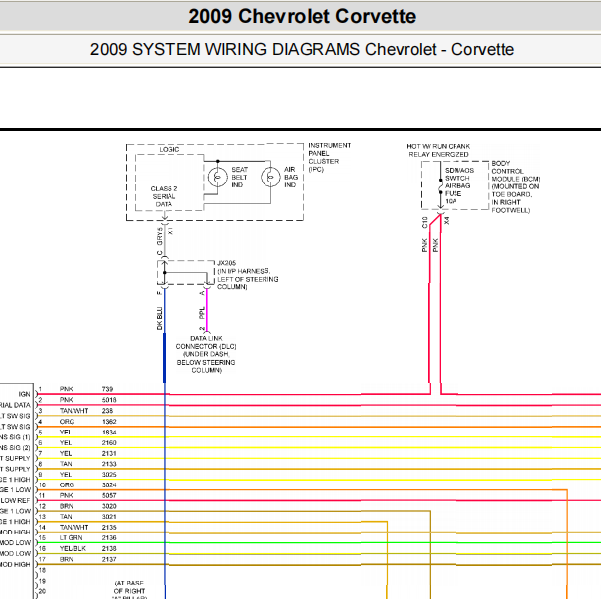Click circuit number '739'
The width and height of the screenshot is (601, 599).
click(107, 389)
